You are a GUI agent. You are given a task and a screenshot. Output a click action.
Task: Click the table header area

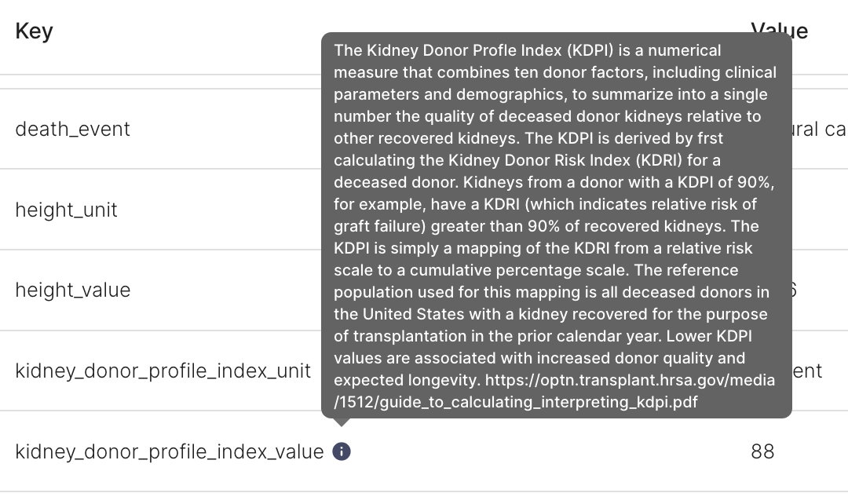tap(393, 31)
